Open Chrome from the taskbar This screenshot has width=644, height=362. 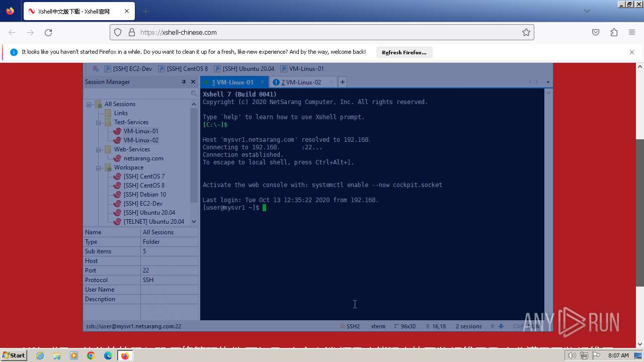[x=91, y=355]
